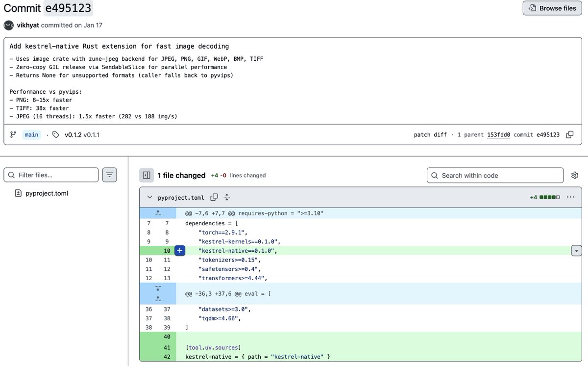Click the [tool.uv.sources] line
Viewport: 588px width, 366px height.
coord(213,347)
